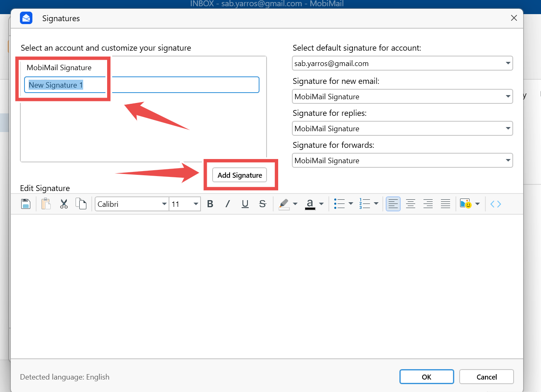The width and height of the screenshot is (541, 392).
Task: Select MobiMail Signature in the signature list
Action: [x=59, y=68]
